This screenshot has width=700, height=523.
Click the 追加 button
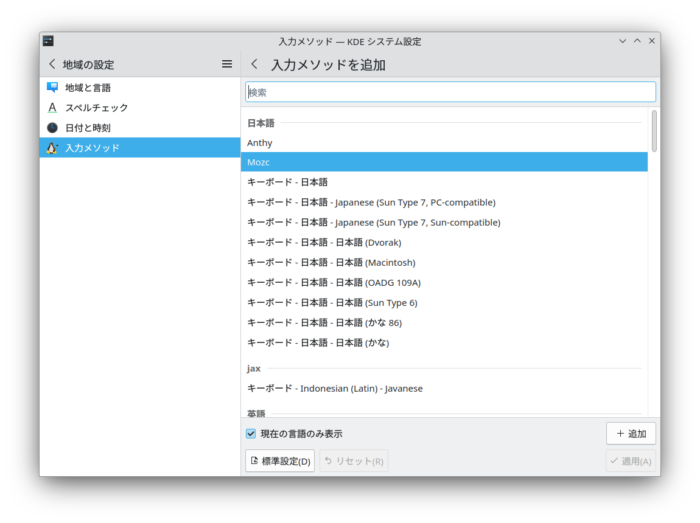click(631, 433)
